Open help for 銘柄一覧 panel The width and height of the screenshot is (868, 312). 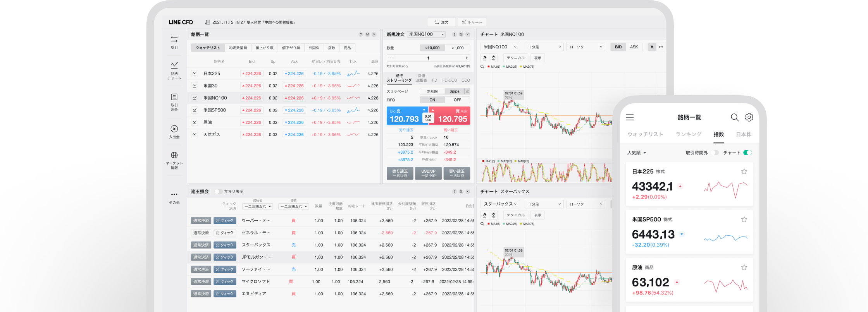coord(361,34)
